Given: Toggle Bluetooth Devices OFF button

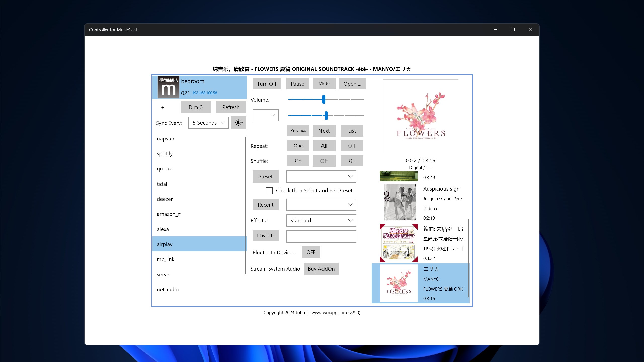Looking at the screenshot, I should click(x=311, y=252).
